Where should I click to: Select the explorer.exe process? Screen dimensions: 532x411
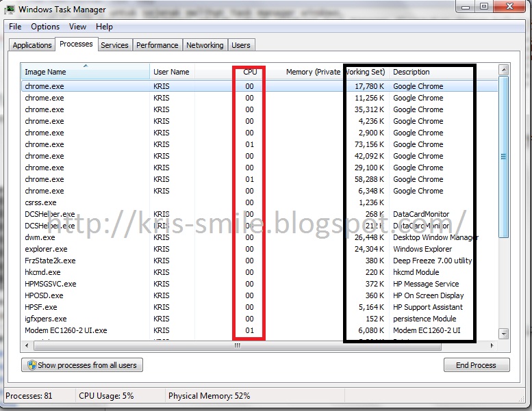click(x=259, y=249)
